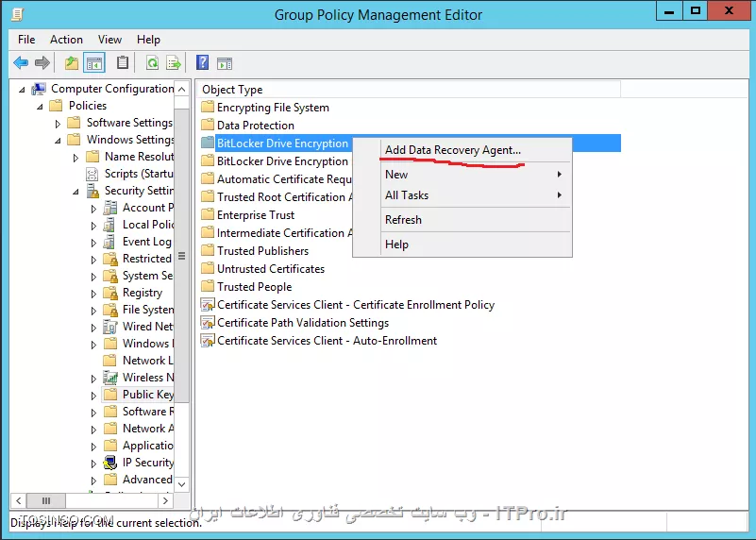This screenshot has width=756, height=540.
Task: Open the Action menu
Action: (66, 40)
